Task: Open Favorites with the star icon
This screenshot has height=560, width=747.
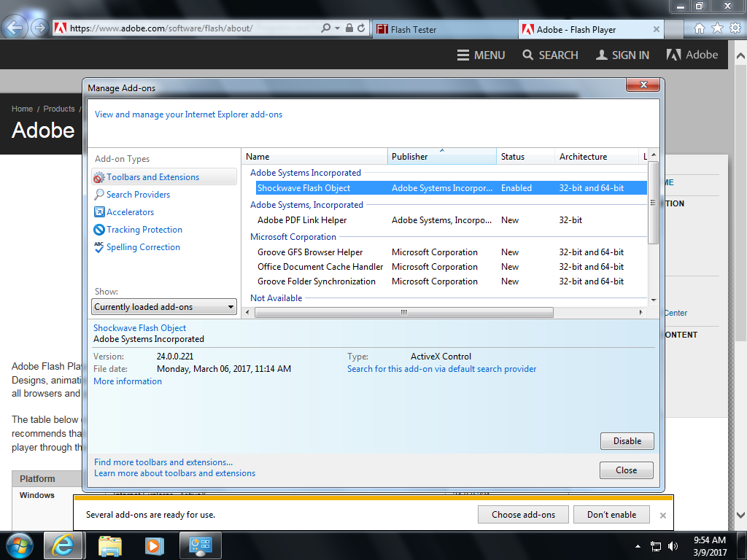Action: click(718, 28)
